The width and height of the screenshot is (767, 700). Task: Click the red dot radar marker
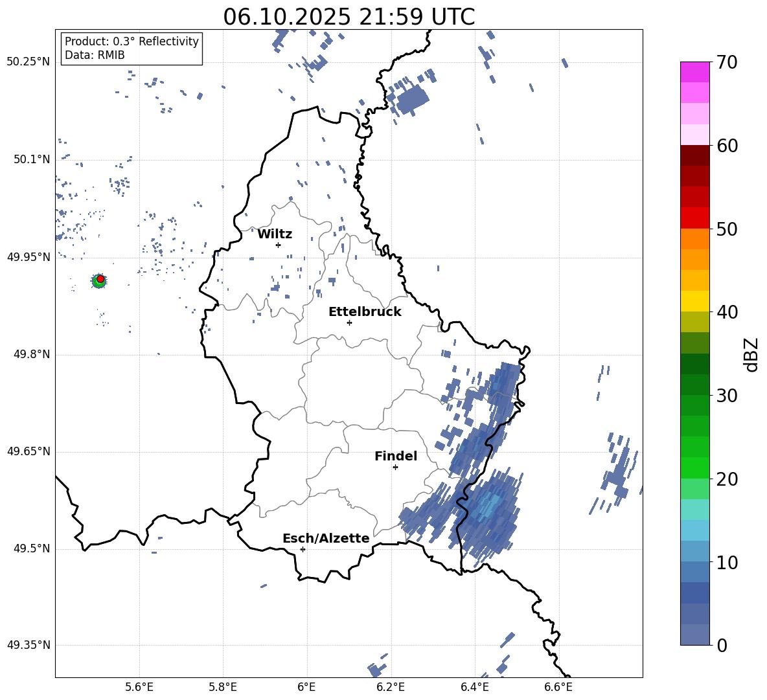point(100,279)
